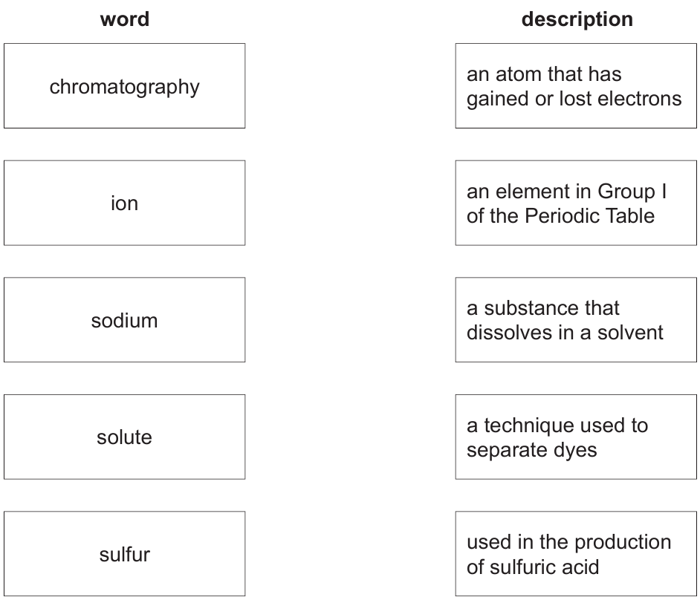Click the words 'Periodic Table'
Screen dimensions: 700x600
590,216
